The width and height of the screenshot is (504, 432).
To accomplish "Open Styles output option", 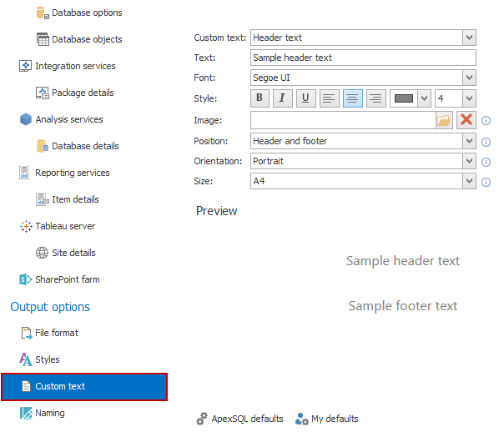I will [48, 359].
